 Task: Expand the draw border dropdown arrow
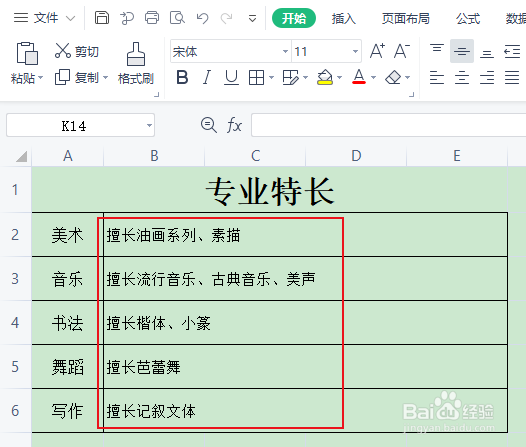click(305, 78)
